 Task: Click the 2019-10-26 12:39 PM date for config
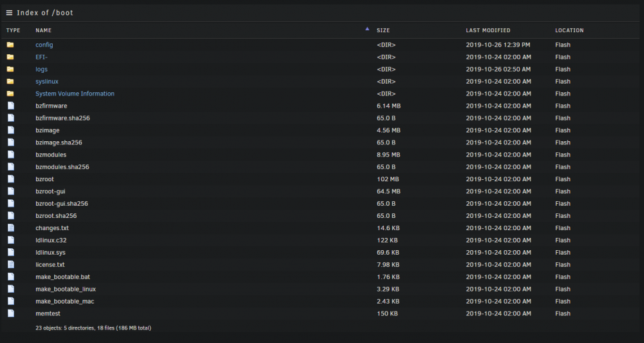coord(498,45)
